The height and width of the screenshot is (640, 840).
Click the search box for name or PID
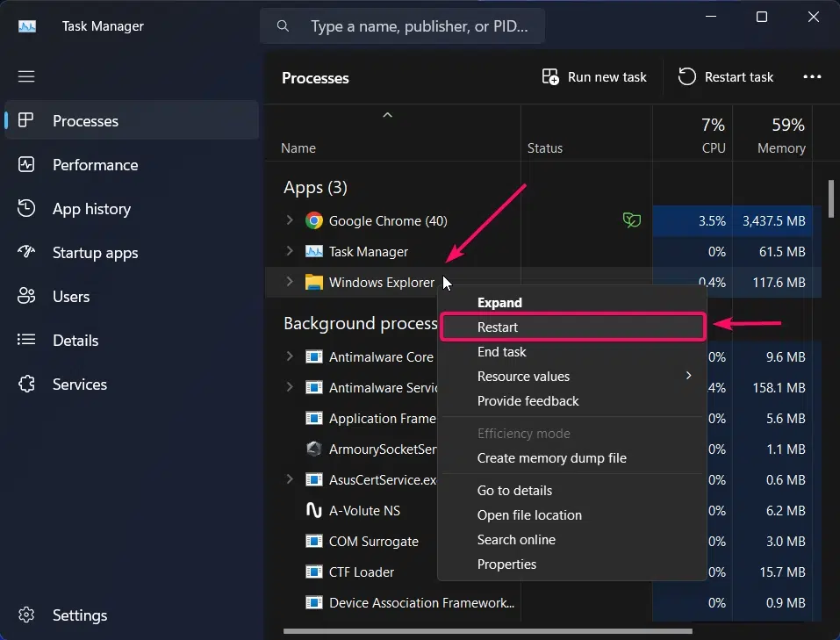pos(402,25)
